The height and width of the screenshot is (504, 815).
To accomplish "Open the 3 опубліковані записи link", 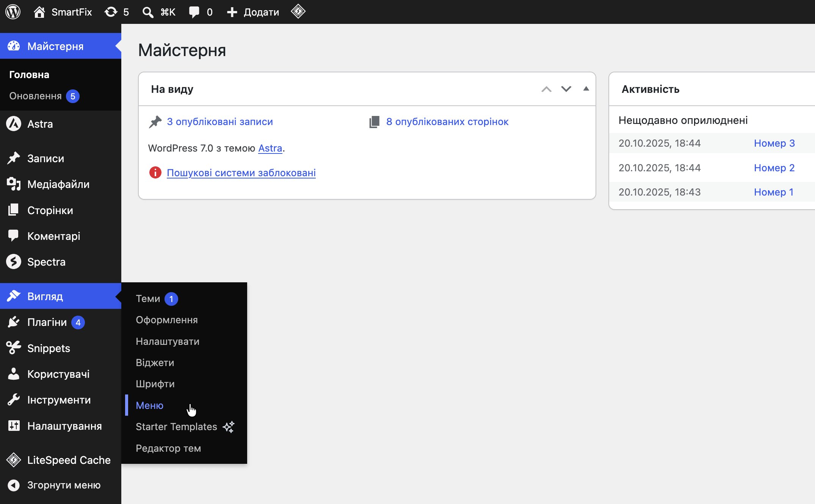I will pyautogui.click(x=220, y=122).
